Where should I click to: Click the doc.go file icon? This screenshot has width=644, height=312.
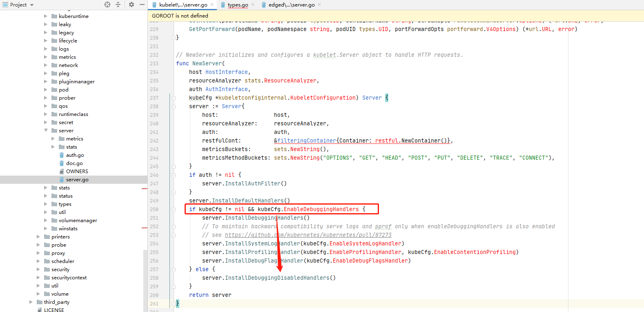coord(62,163)
